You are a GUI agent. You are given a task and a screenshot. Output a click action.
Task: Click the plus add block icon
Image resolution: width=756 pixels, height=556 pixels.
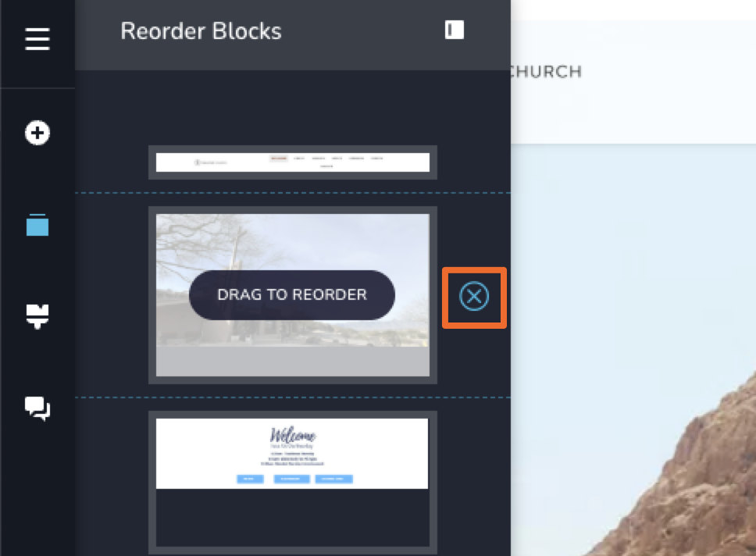tap(37, 134)
